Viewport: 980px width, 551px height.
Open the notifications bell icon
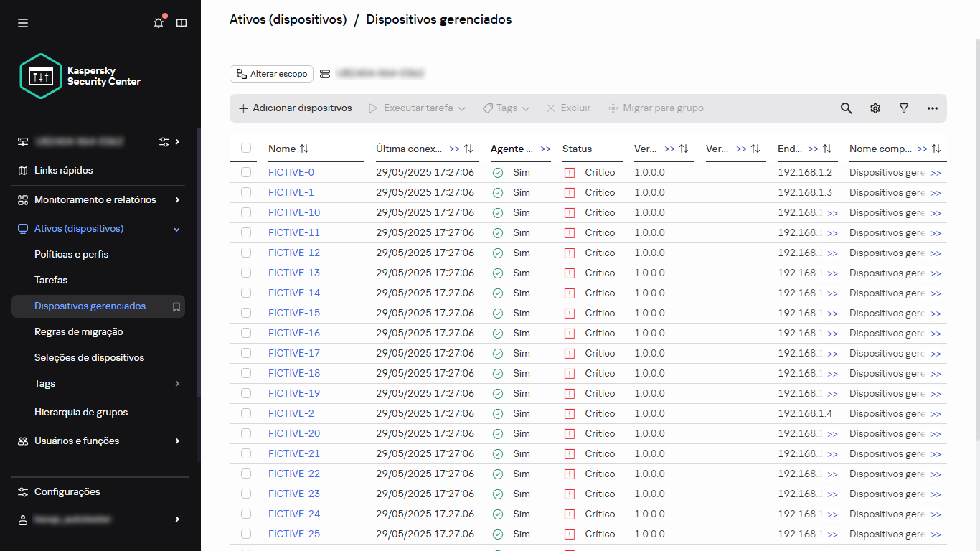point(158,22)
